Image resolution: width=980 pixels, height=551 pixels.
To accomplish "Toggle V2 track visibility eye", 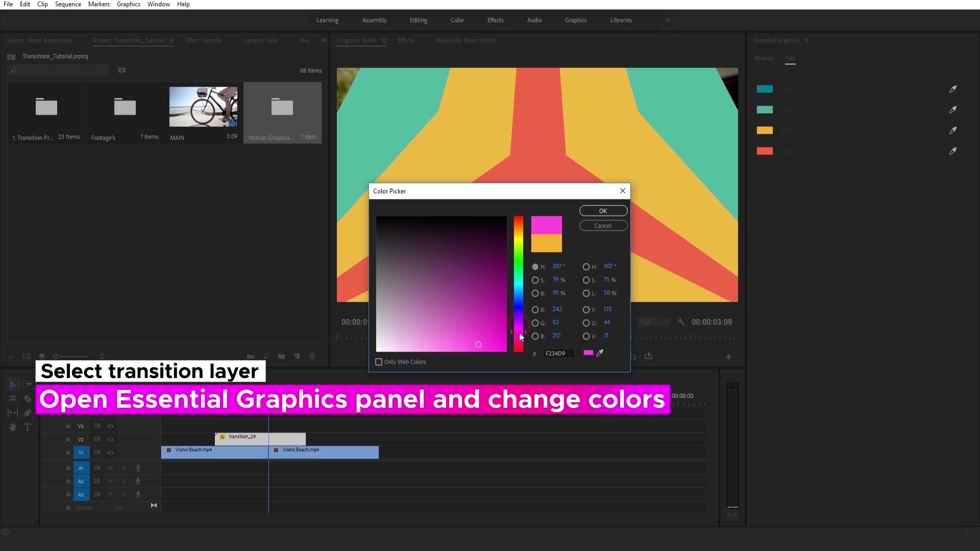I will point(110,439).
